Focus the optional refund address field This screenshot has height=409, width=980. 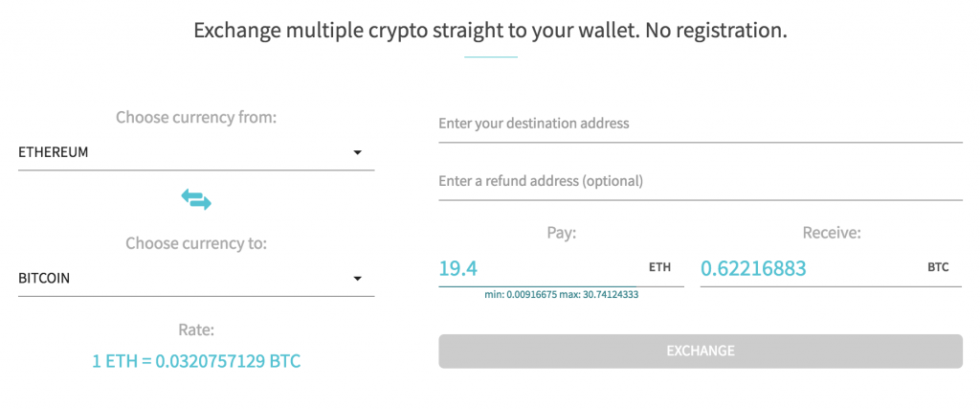700,181
